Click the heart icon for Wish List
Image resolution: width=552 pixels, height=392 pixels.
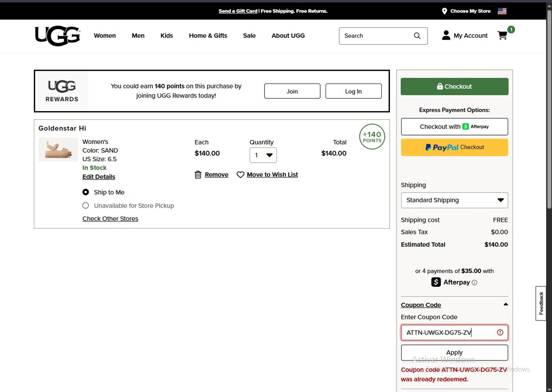240,175
